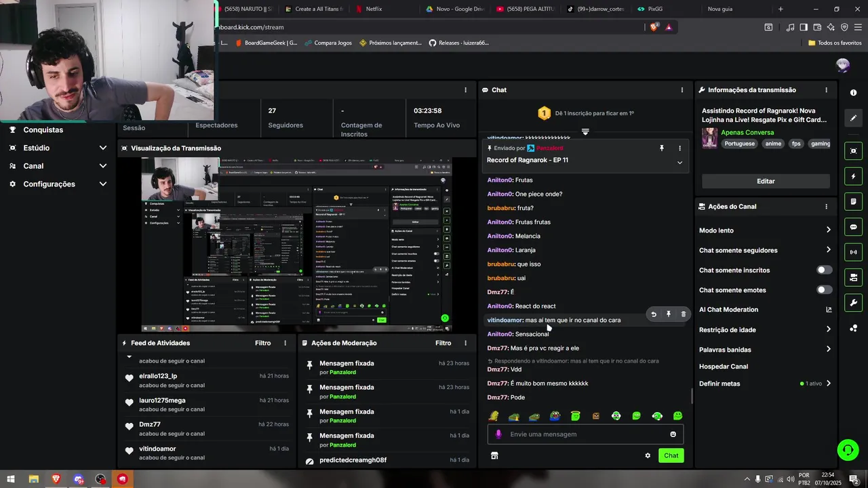Open Ações de Moderação three-dot menu
This screenshot has width=868, height=488.
coord(465,343)
